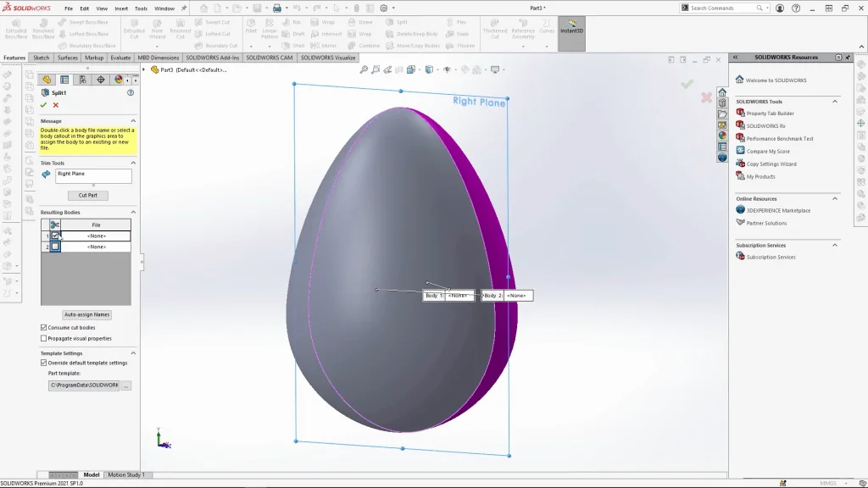Click the Right Plane trim tools field
The width and height of the screenshot is (868, 488).
pos(93,175)
